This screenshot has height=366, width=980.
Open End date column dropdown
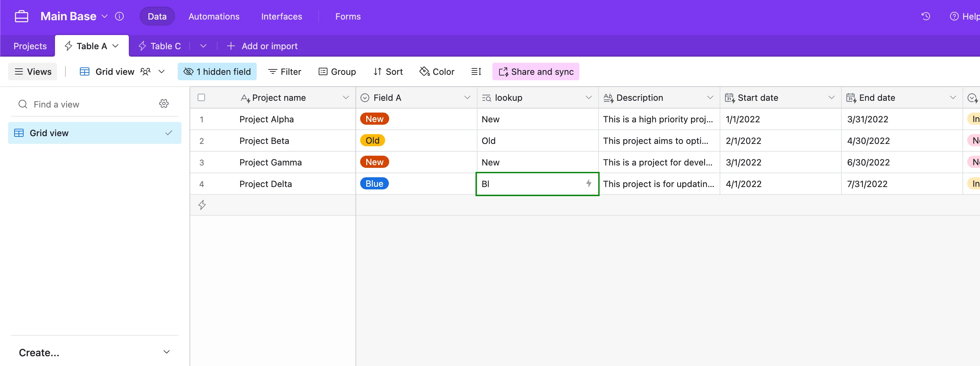click(953, 98)
